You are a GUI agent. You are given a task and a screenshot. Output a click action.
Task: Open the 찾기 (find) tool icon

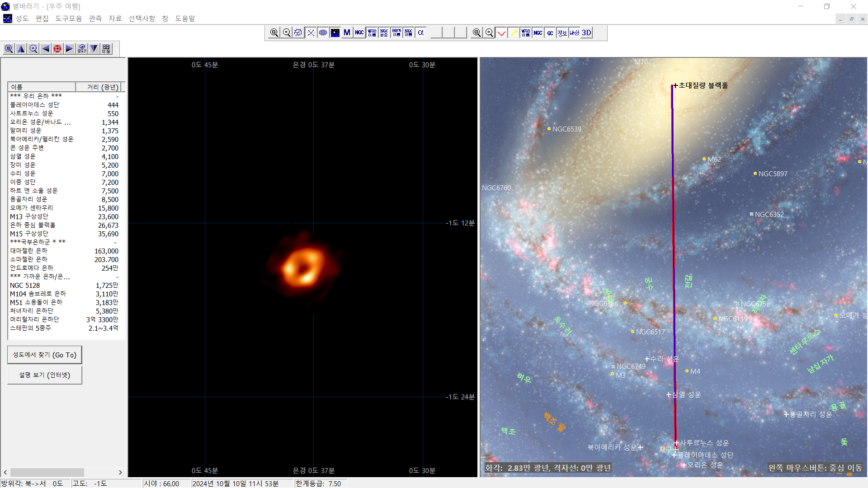point(82,49)
